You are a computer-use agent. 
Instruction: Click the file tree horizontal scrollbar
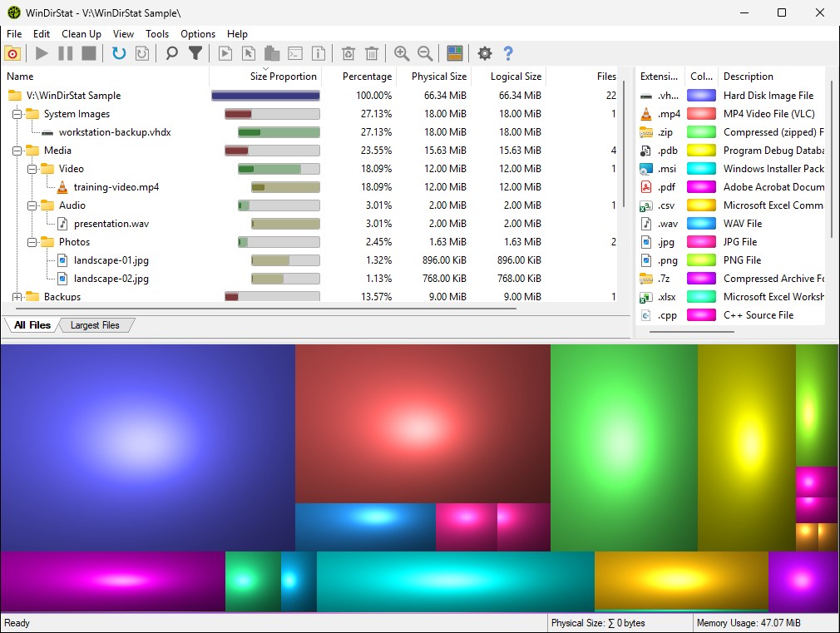pos(266,309)
